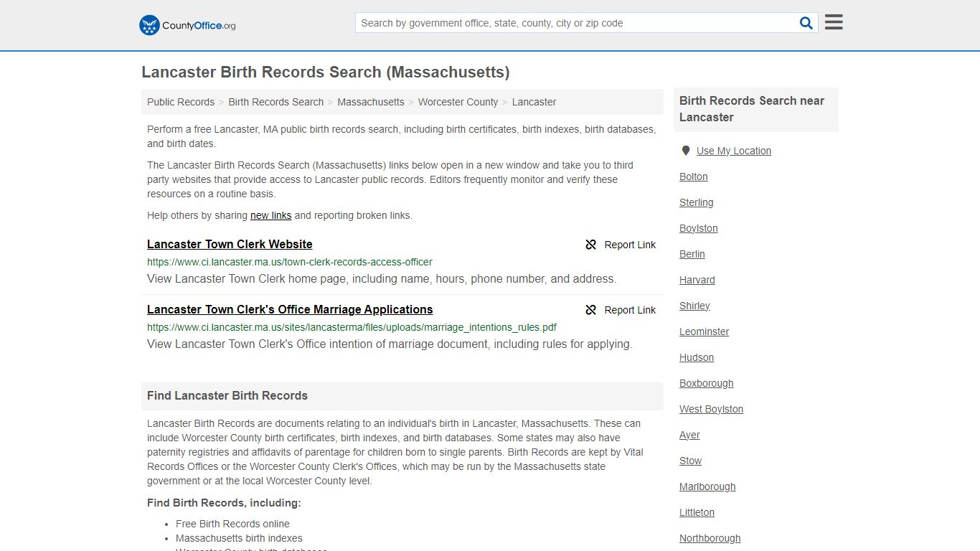The width and height of the screenshot is (980, 551).
Task: Click the search magnifier icon
Action: pos(806,23)
